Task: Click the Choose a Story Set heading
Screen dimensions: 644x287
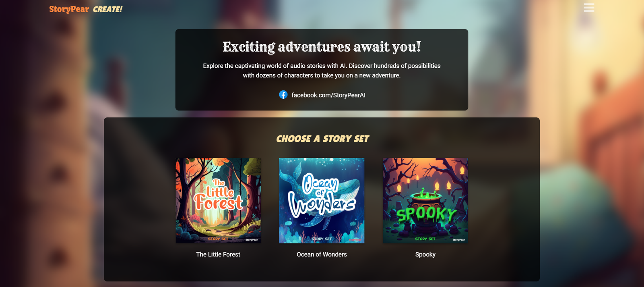Action: [x=322, y=139]
